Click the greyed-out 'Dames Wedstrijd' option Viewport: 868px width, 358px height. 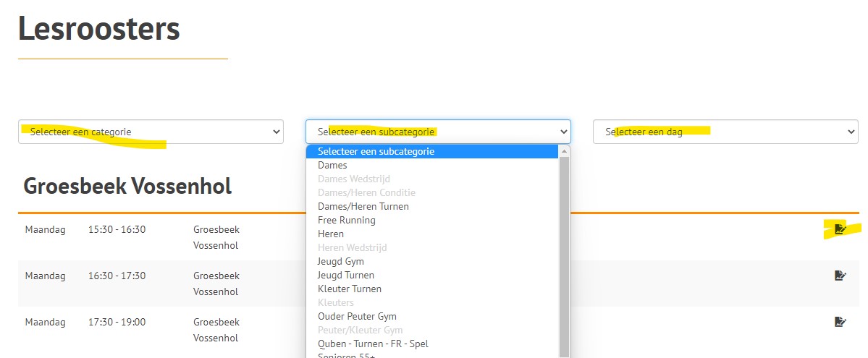353,179
